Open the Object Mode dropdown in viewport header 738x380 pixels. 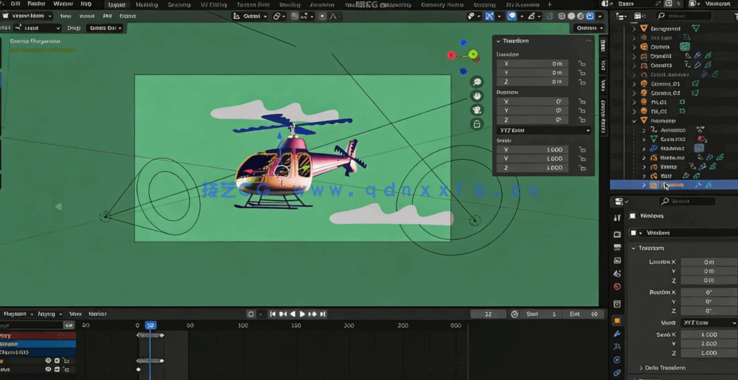[27, 16]
